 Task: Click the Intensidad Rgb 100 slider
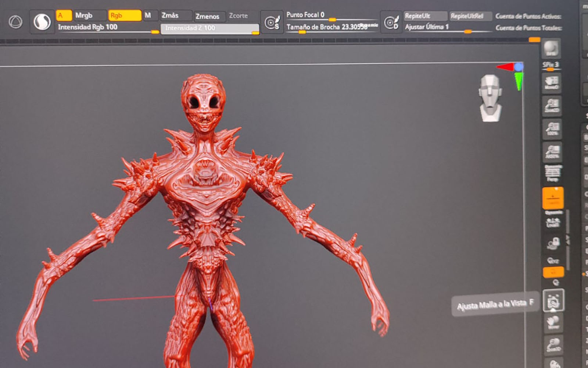[x=108, y=28]
